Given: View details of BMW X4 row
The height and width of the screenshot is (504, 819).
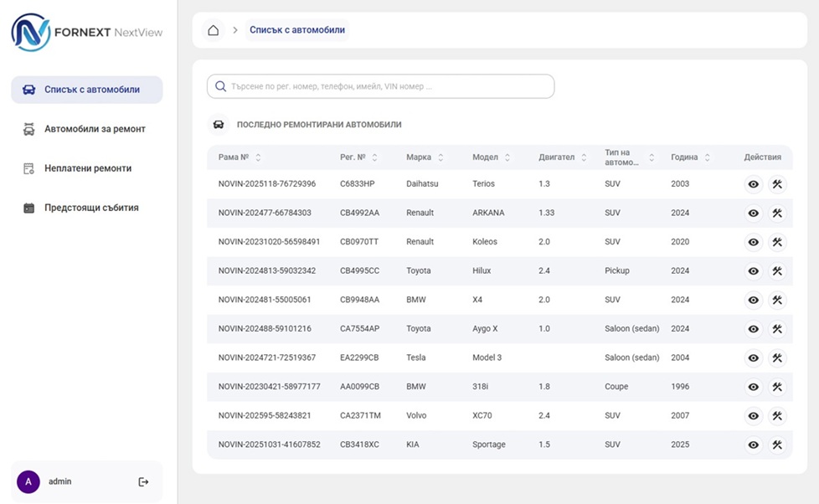Looking at the screenshot, I should point(753,300).
